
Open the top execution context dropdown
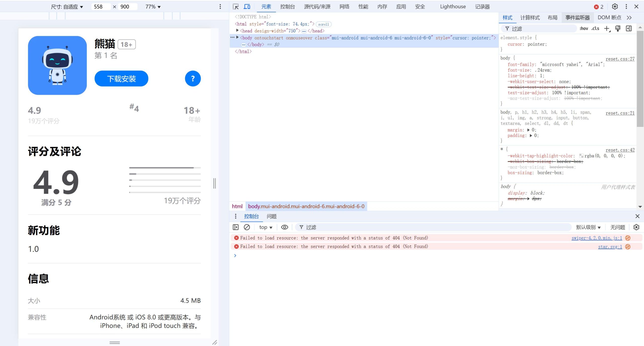pyautogui.click(x=266, y=227)
